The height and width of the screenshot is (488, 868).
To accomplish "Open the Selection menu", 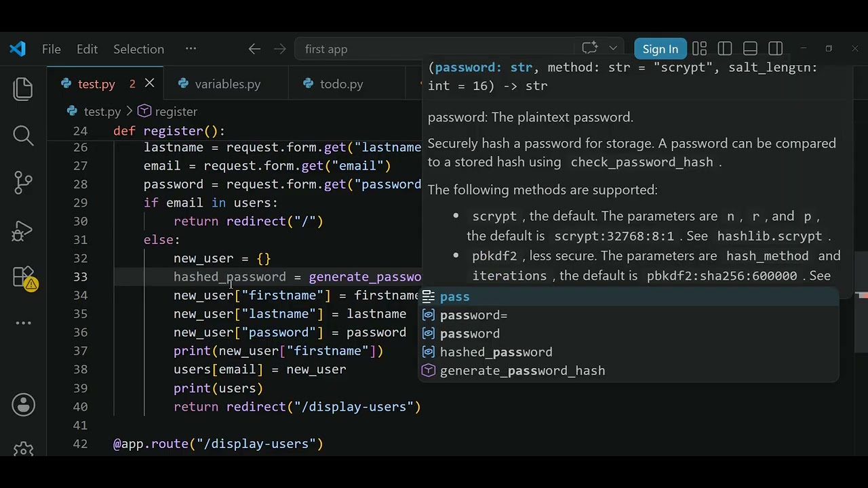I will (x=138, y=49).
